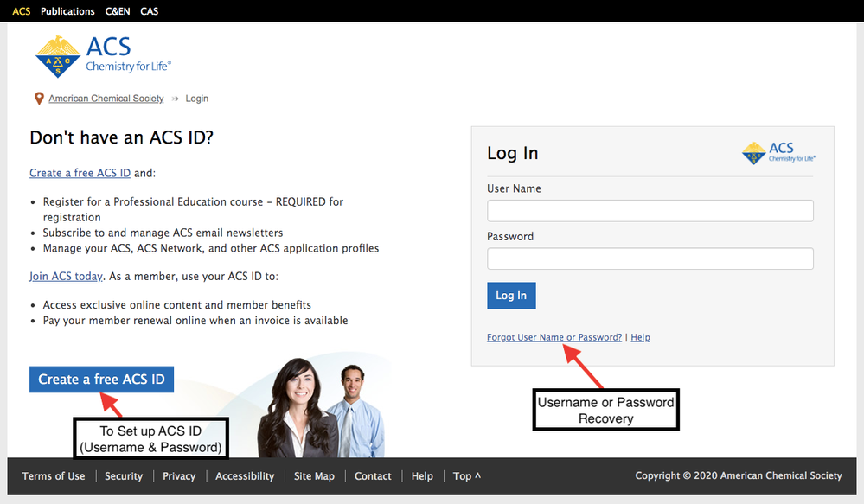
Task: Focus the User Name input field
Action: [x=650, y=211]
